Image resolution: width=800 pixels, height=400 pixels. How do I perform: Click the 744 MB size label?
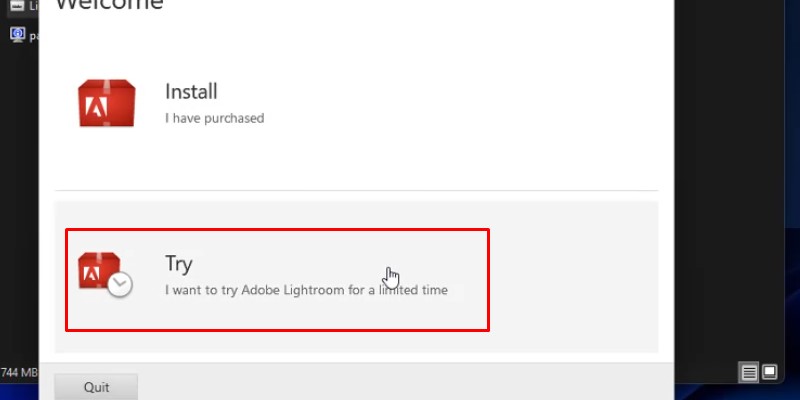click(18, 373)
